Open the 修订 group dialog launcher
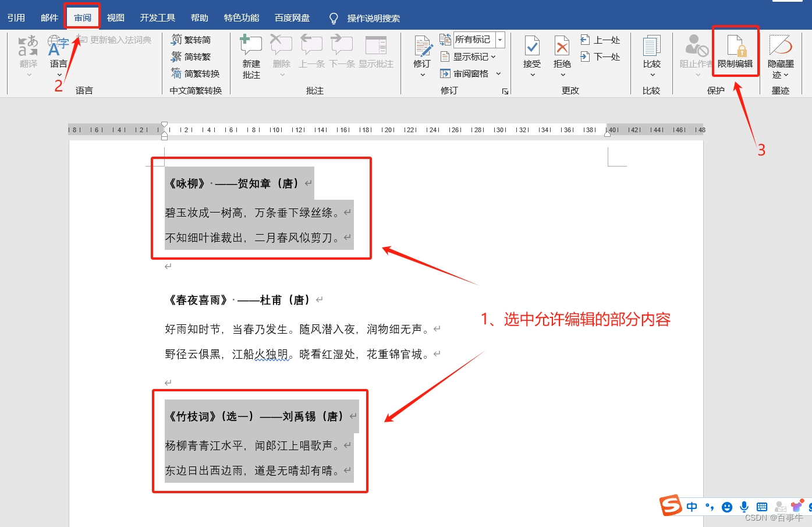Viewport: 812px width, 527px height. [505, 91]
